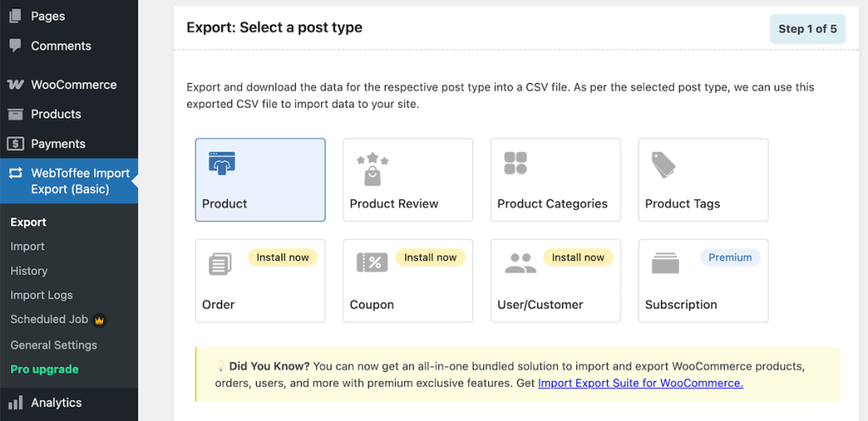Click the Product Review bag icon
This screenshot has width=868, height=421.
coord(372,169)
